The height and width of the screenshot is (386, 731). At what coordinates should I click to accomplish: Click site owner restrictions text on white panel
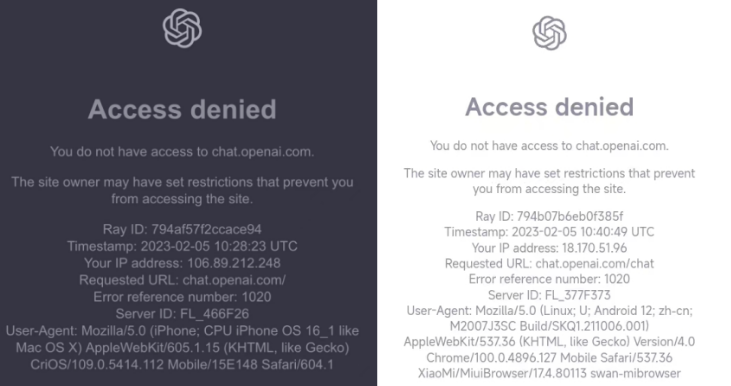point(549,181)
